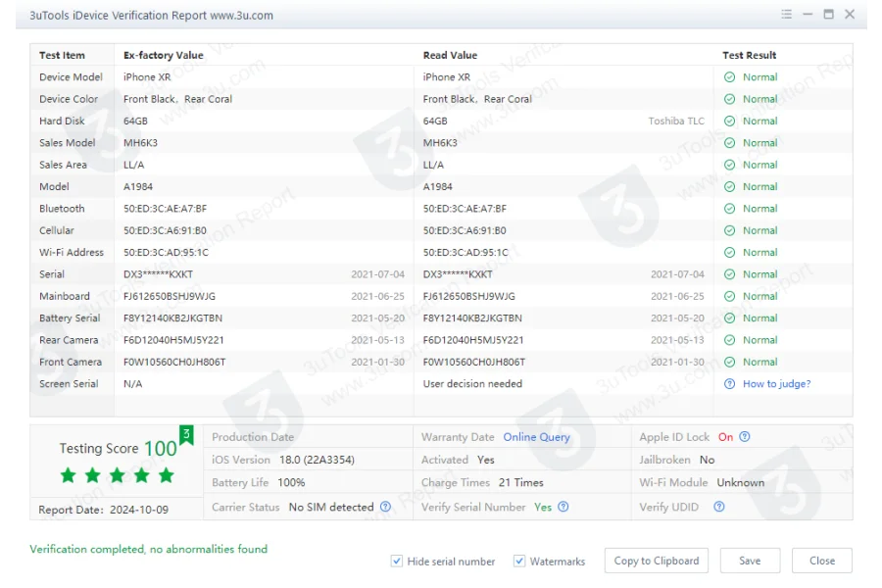The width and height of the screenshot is (882, 588).
Task: Click the Read Value column header
Action: (450, 55)
